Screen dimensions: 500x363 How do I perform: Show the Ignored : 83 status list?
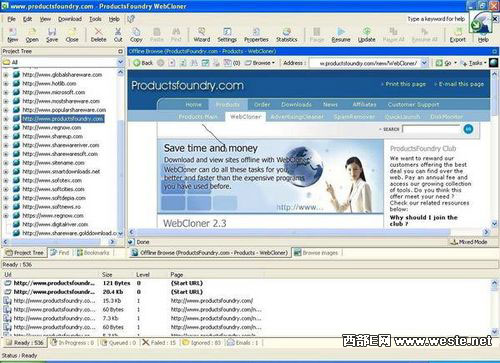point(202,343)
